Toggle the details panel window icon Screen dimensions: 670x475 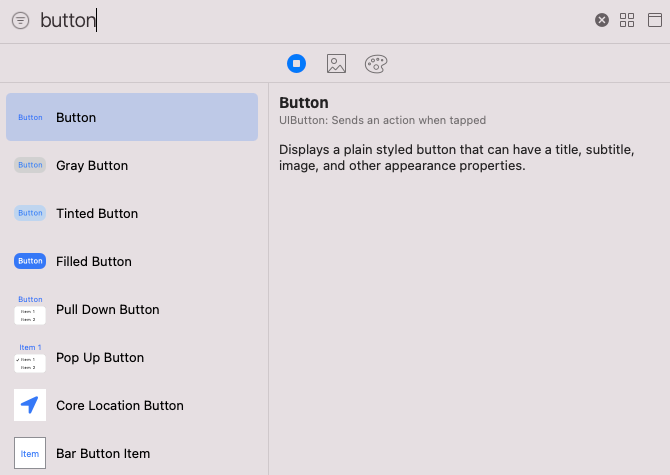655,20
